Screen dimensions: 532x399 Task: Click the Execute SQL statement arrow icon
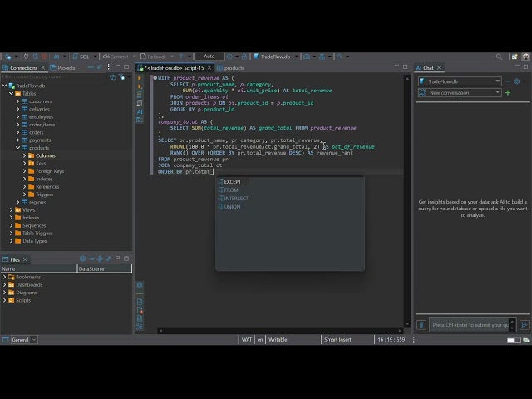pos(140,78)
